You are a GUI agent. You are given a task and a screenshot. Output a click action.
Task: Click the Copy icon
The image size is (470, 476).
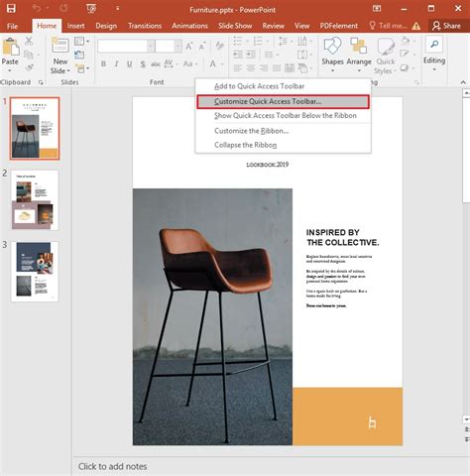pos(29,55)
